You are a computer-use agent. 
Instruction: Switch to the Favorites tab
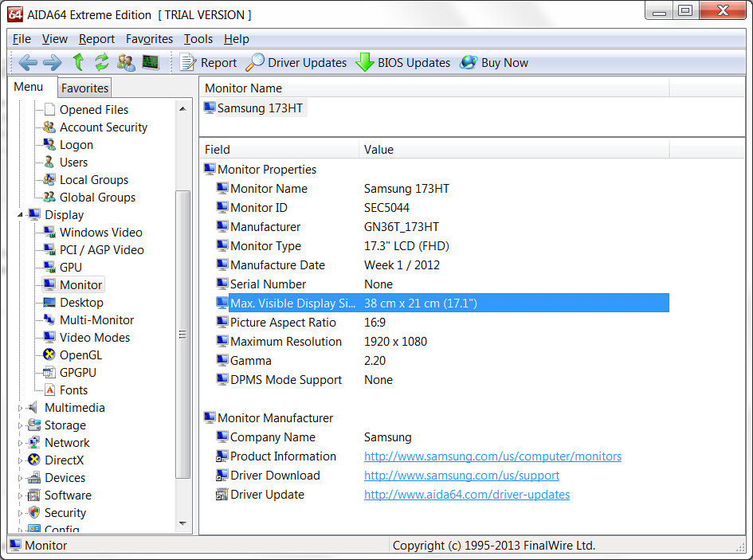(84, 88)
